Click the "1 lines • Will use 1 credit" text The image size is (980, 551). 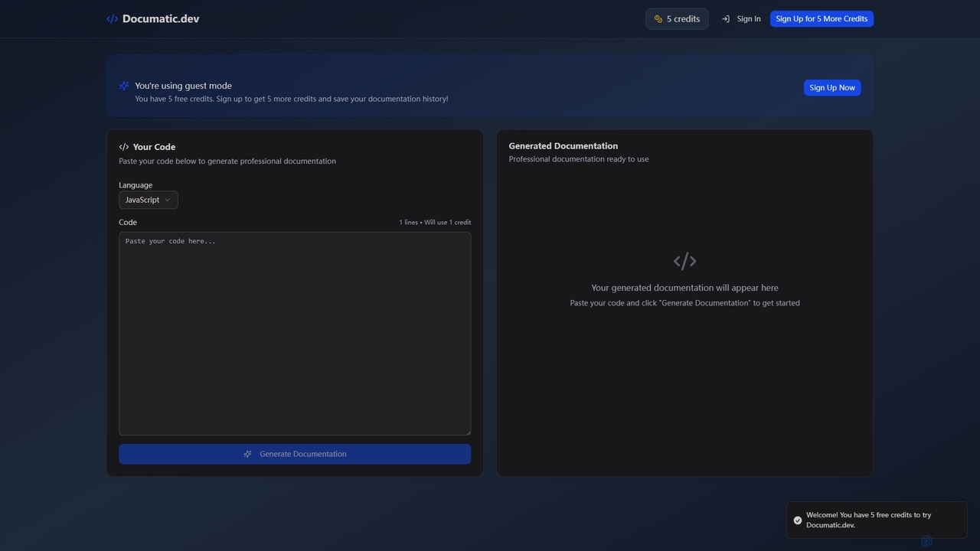point(435,223)
